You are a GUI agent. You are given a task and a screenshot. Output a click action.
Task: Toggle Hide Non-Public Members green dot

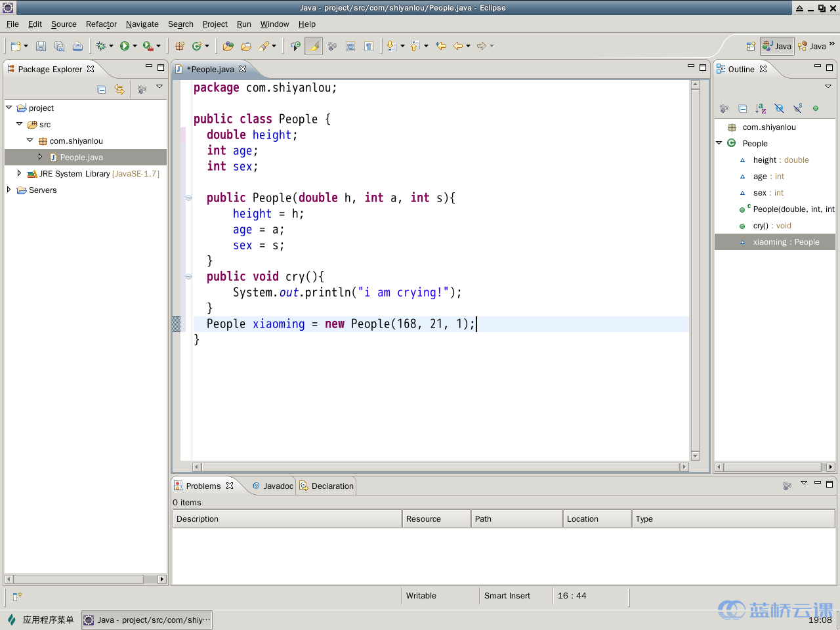tap(816, 108)
